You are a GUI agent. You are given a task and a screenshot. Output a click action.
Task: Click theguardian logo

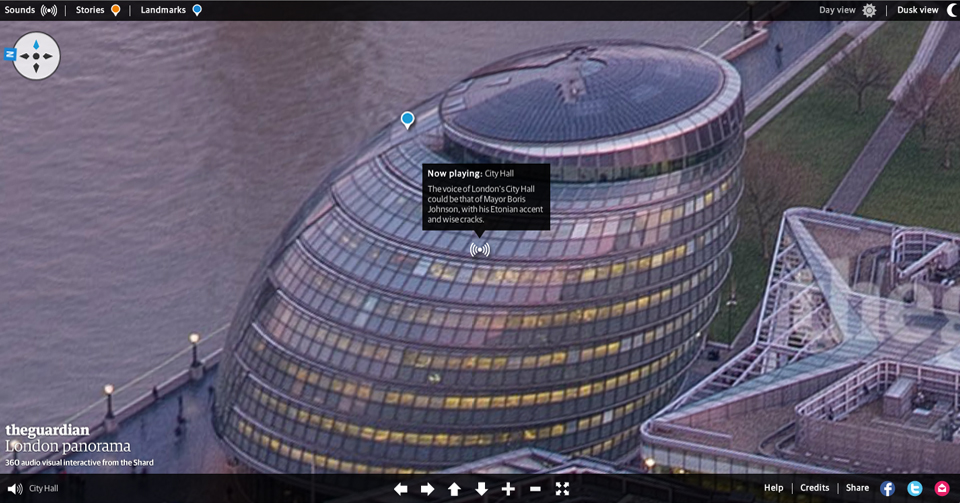pos(47,430)
